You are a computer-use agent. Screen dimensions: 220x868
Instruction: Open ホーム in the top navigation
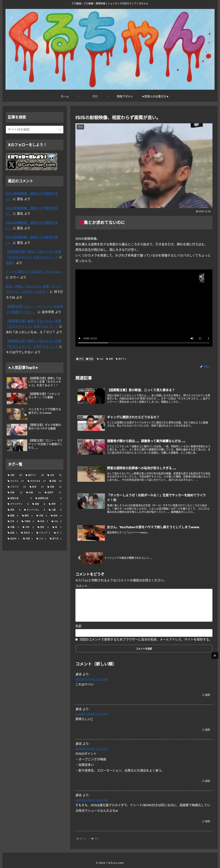pyautogui.click(x=65, y=97)
